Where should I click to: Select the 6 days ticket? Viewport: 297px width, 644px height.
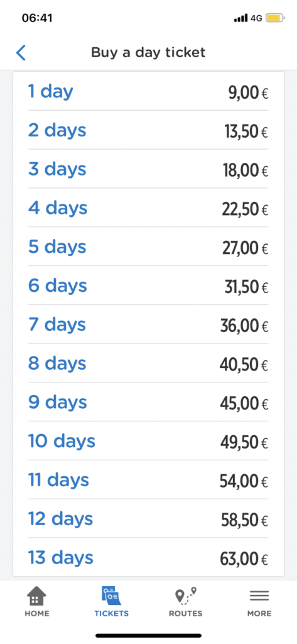point(148,286)
